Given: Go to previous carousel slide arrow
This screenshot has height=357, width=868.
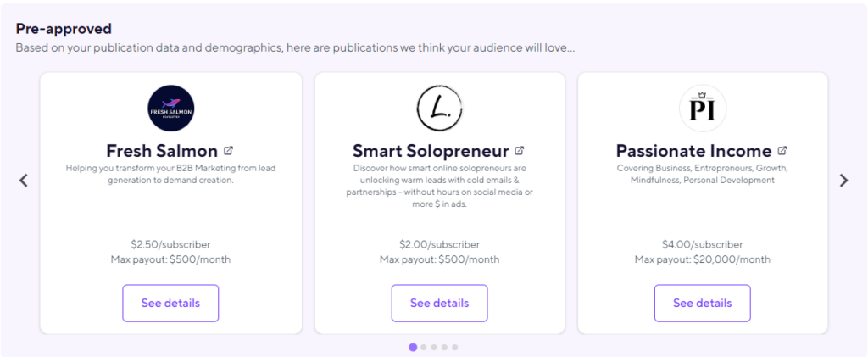Looking at the screenshot, I should pos(24,180).
